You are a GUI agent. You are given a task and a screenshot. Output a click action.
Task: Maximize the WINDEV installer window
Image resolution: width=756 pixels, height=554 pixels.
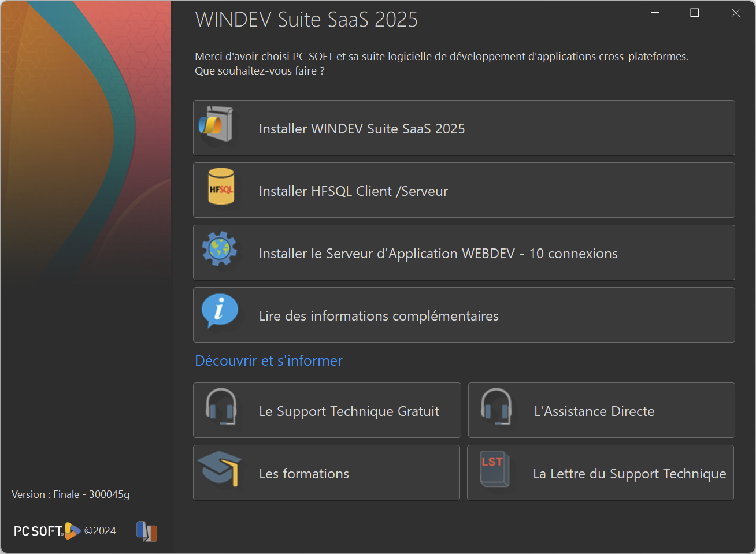pos(695,13)
